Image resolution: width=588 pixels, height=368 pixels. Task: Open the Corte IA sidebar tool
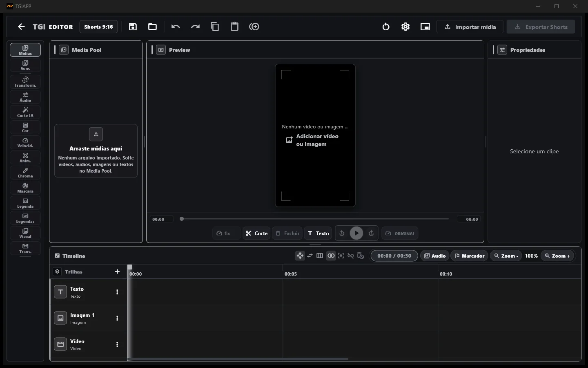click(x=25, y=112)
